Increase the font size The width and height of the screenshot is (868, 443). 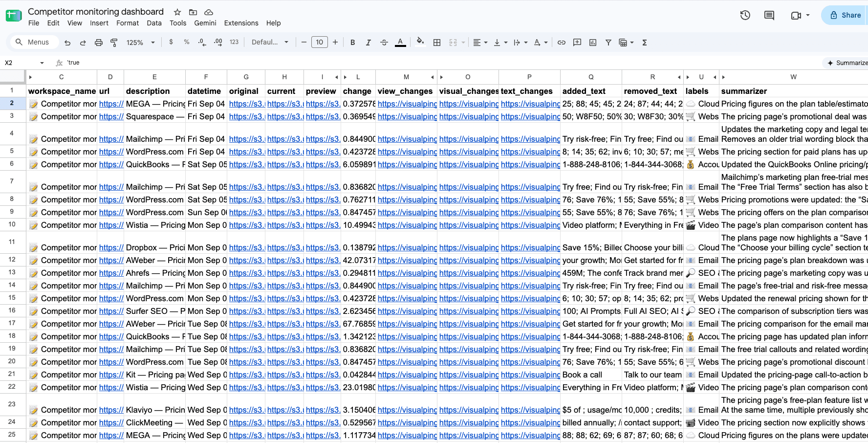click(335, 43)
